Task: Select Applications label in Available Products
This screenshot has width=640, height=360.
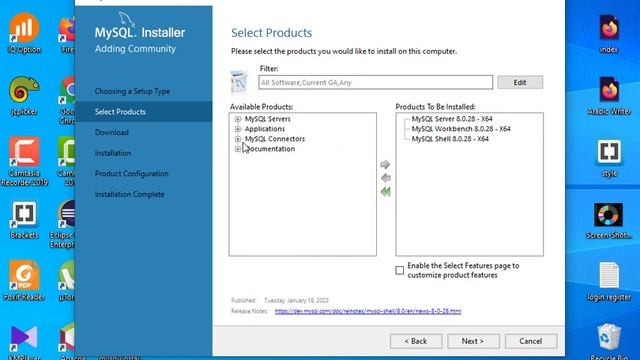Action: point(265,129)
